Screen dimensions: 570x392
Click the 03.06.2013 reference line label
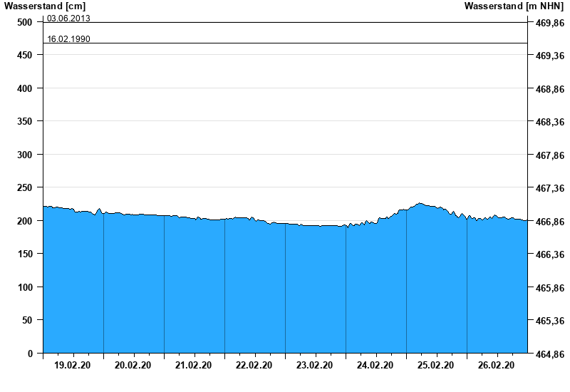click(68, 18)
